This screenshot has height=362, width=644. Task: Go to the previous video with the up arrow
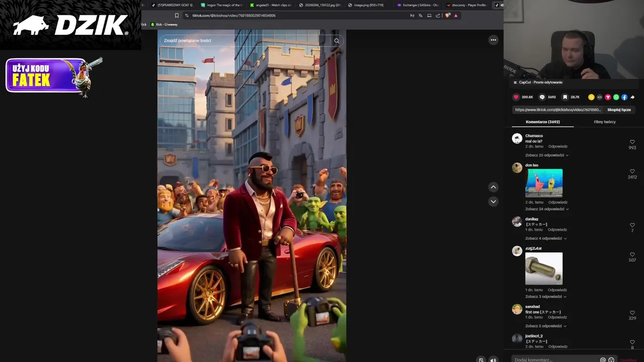pyautogui.click(x=493, y=187)
